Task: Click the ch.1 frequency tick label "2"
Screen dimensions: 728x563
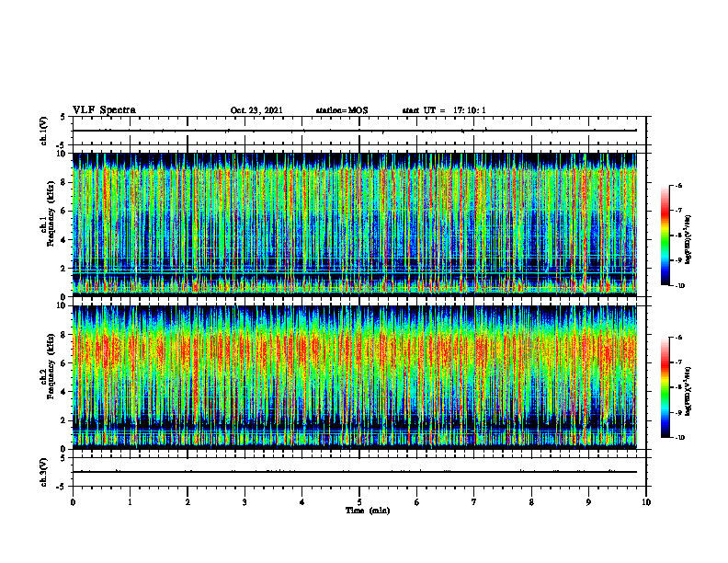Action: (x=64, y=269)
